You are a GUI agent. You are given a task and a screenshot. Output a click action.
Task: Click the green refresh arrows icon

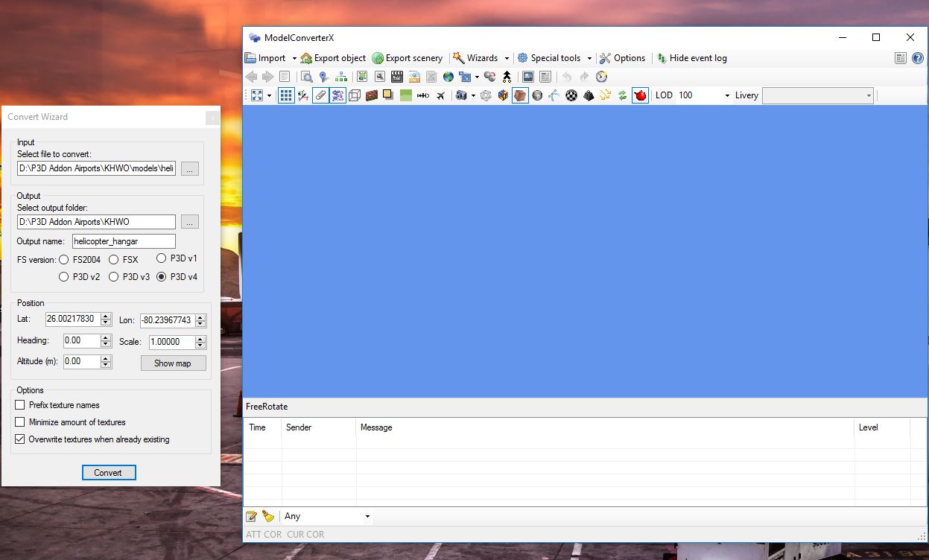coord(623,95)
